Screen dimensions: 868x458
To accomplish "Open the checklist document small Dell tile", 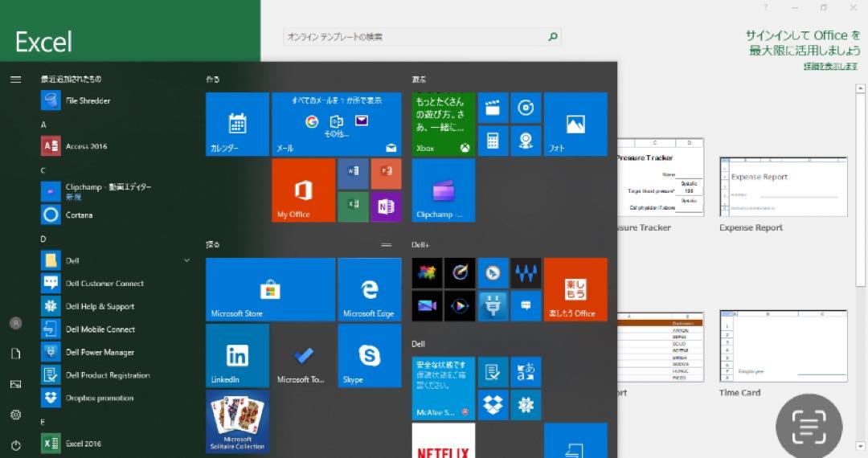I will [493, 372].
